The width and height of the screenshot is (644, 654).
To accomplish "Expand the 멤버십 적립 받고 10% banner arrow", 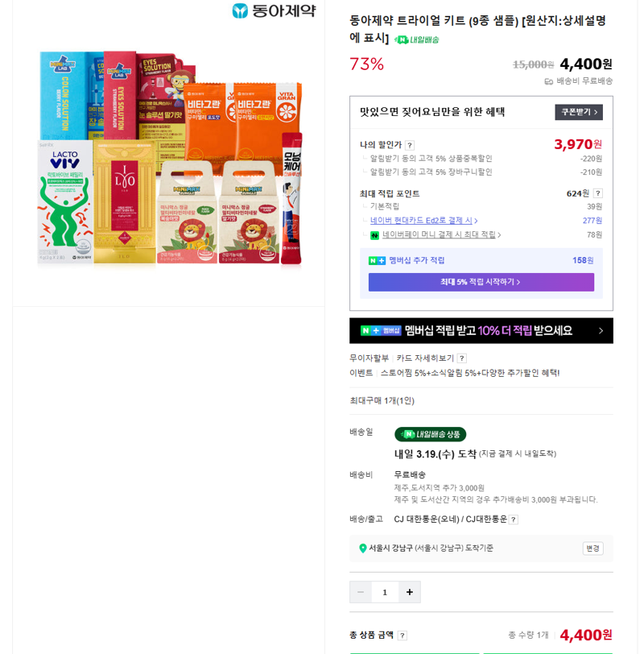I will tap(601, 331).
